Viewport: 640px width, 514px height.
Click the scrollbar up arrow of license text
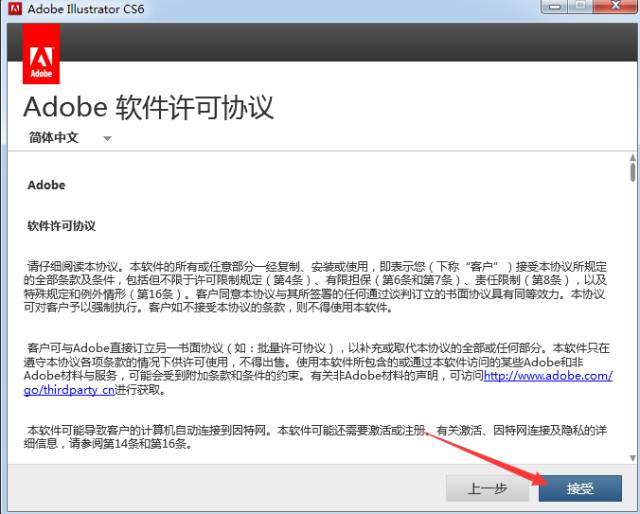coord(632,158)
